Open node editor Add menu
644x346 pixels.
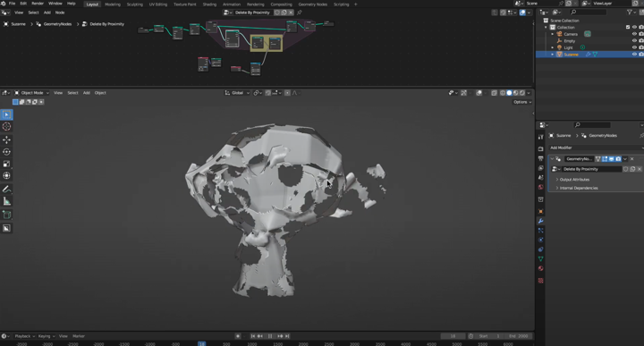coord(47,13)
